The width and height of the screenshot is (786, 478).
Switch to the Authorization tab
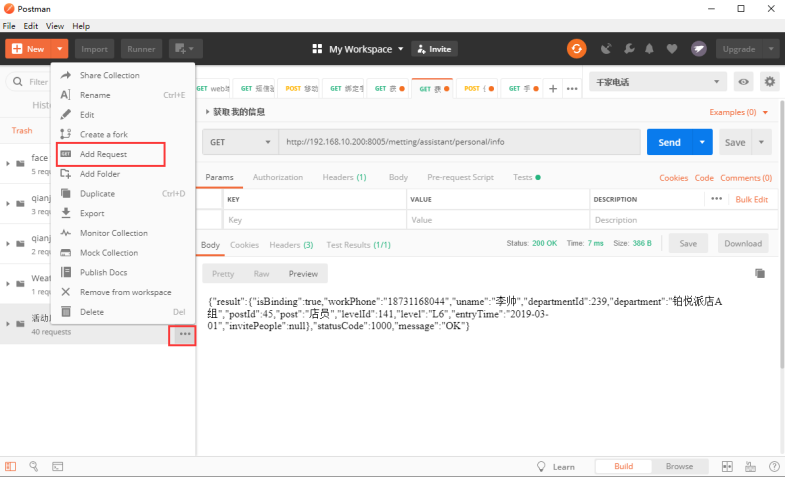point(278,177)
